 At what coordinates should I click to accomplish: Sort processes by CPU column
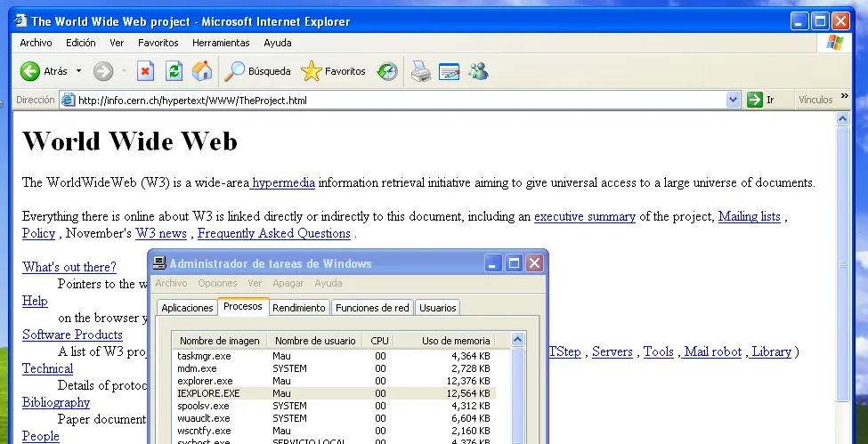click(379, 341)
